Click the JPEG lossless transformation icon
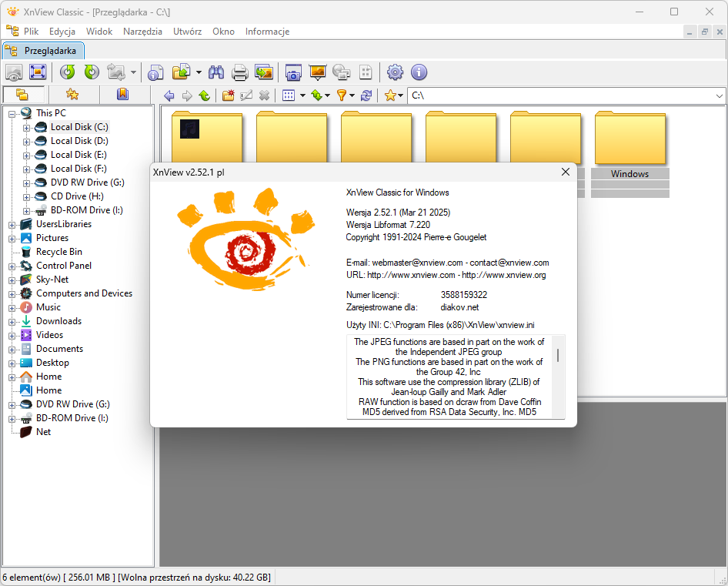 tap(115, 72)
